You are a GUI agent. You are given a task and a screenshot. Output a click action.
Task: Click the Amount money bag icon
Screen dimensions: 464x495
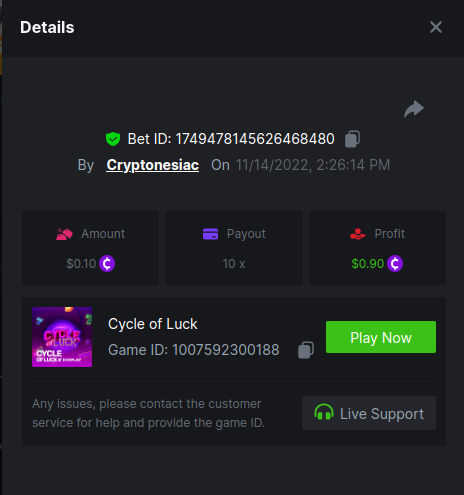point(64,234)
